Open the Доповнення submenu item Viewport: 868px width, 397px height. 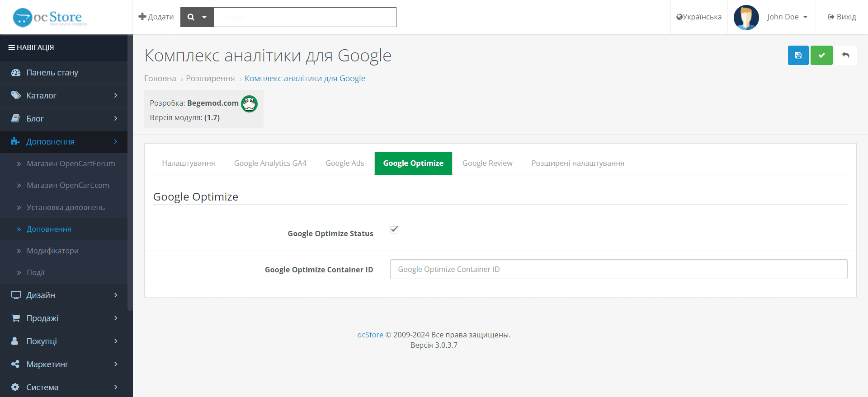pos(64,229)
